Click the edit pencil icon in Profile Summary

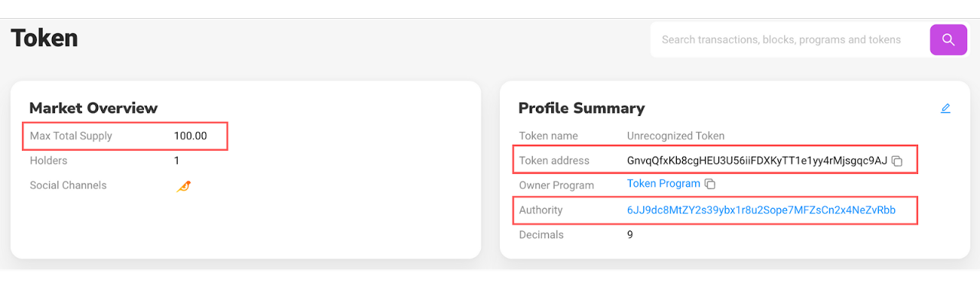pyautogui.click(x=945, y=108)
